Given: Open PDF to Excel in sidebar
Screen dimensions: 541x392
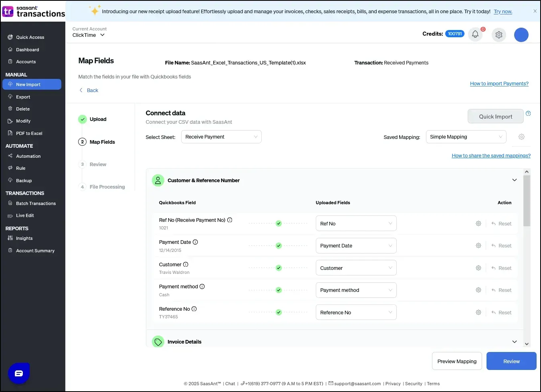Looking at the screenshot, I should 29,133.
